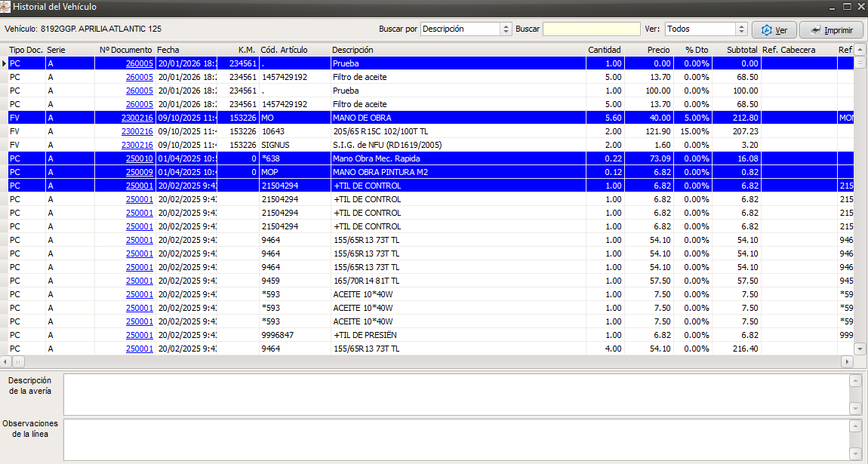Open document link 250009
This screenshot has height=464, width=868.
140,172
